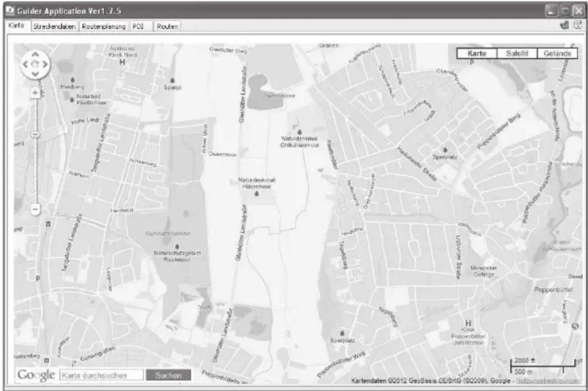Click the hand icon in the pan control center
Image resolution: width=588 pixels, height=391 pixels.
pos(35,64)
